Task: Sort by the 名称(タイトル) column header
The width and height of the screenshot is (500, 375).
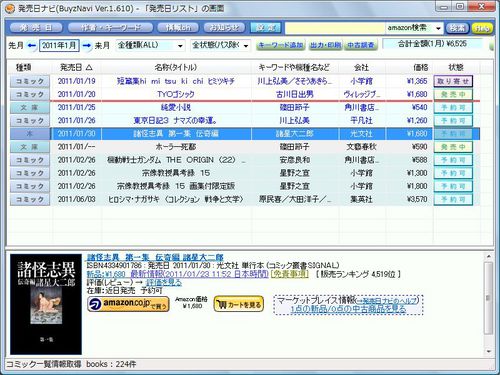Action: point(176,67)
